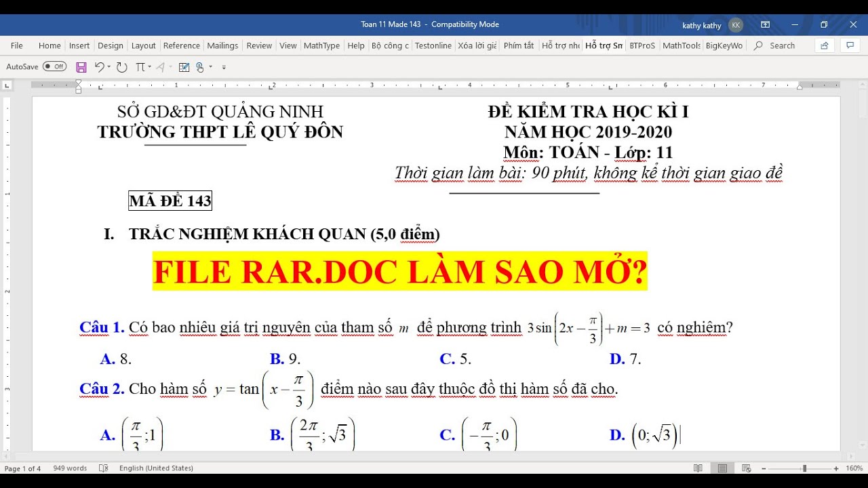The image size is (868, 488).
Task: Click the purple Save icon
Action: click(x=81, y=67)
